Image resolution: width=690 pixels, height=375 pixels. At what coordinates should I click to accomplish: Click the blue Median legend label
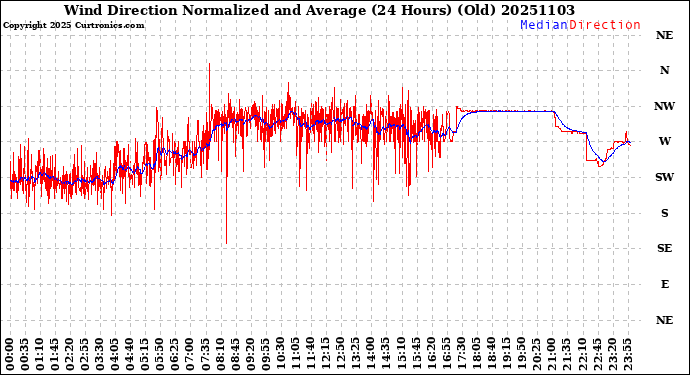pyautogui.click(x=544, y=25)
